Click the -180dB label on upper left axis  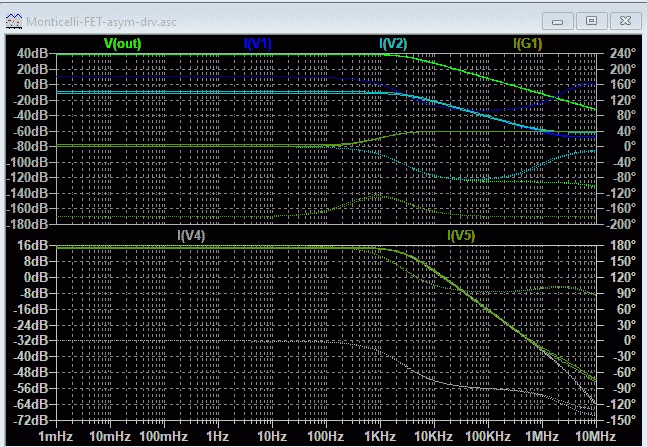point(28,224)
